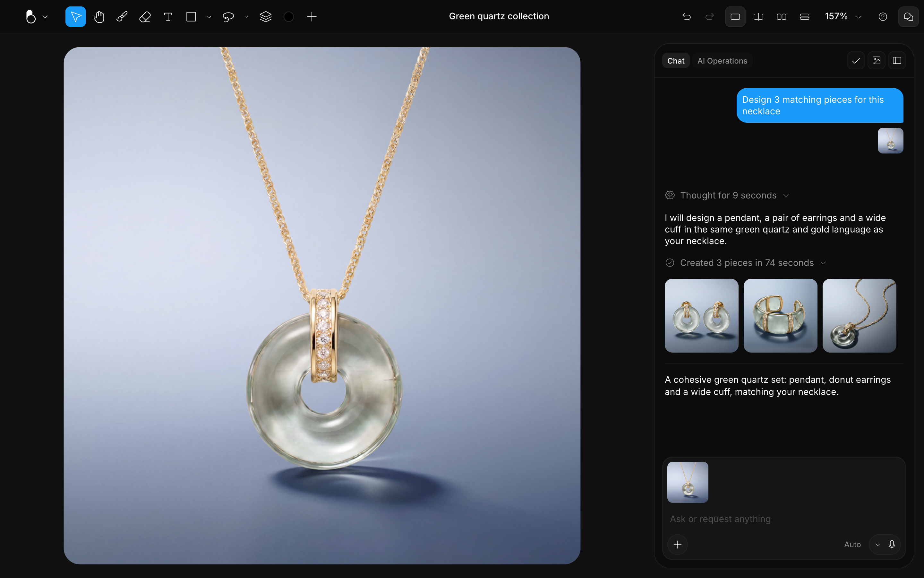
Task: Open model chevron next to Auto
Action: click(x=877, y=544)
